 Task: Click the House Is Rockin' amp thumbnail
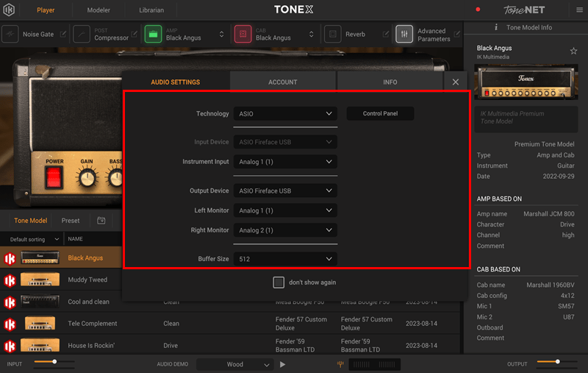click(x=40, y=345)
